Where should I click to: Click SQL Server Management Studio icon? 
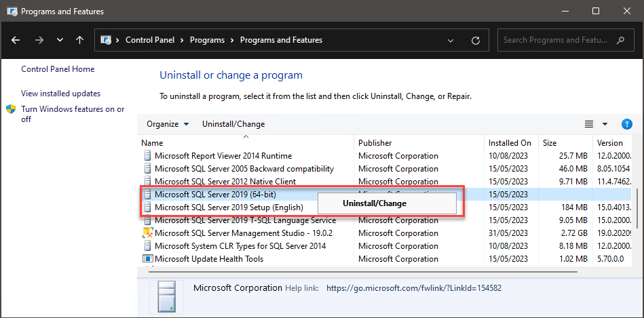(147, 233)
